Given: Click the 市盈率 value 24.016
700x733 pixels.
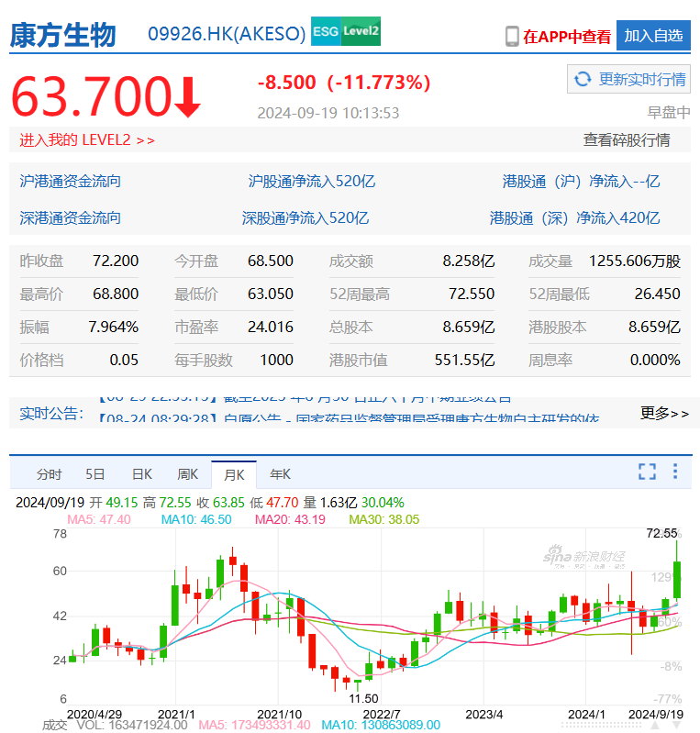Looking at the screenshot, I should [x=271, y=327].
